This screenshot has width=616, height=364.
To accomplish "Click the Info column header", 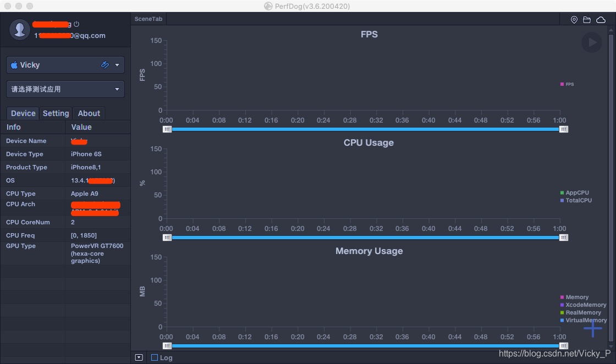I will [x=32, y=127].
